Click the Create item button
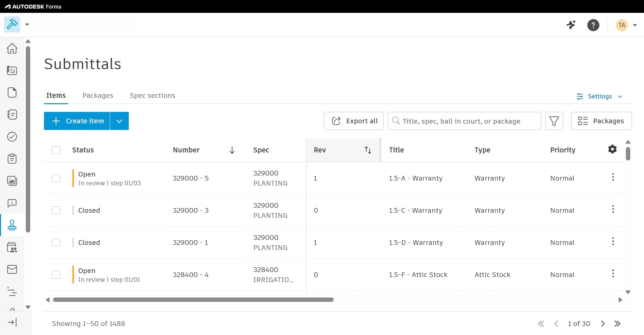Screen dimensions: 644x335 [77, 121]
